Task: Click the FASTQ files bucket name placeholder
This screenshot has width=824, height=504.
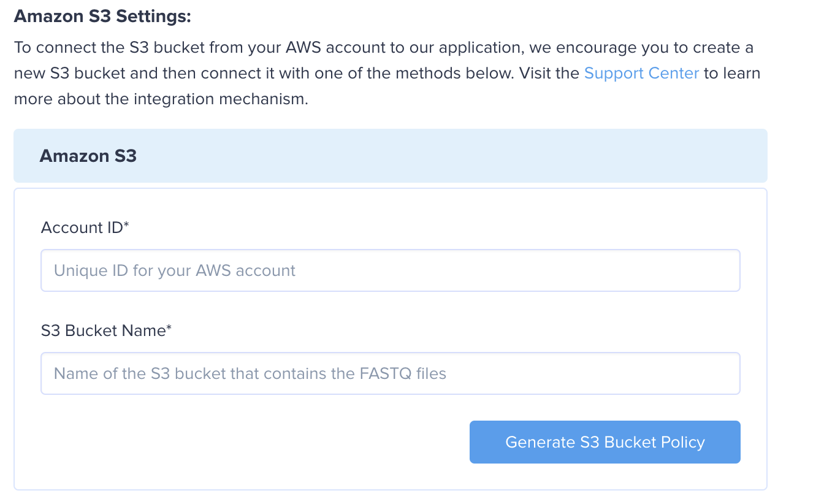Action: 248,373
